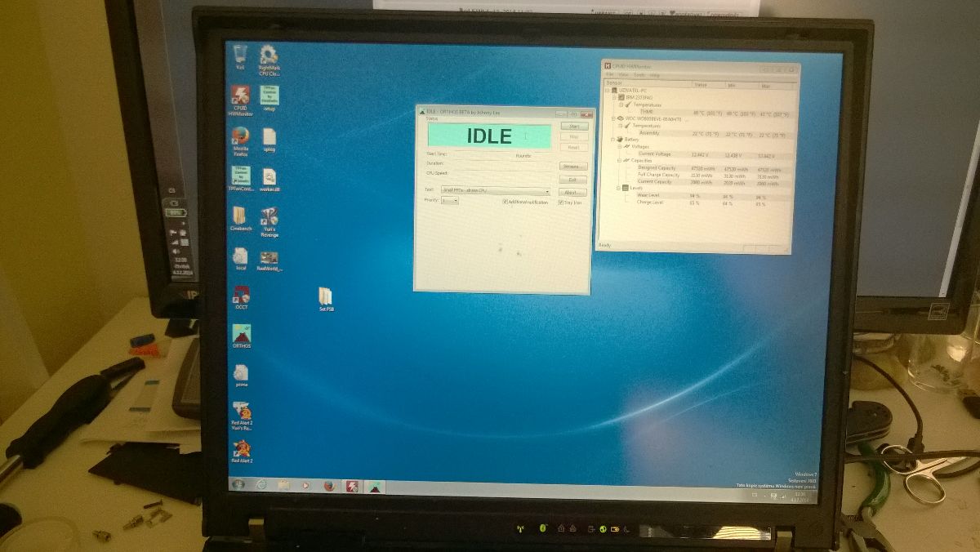Viewport: 980px width, 552px height.
Task: Click the Sensors button in ORTHOS
Action: click(x=571, y=167)
